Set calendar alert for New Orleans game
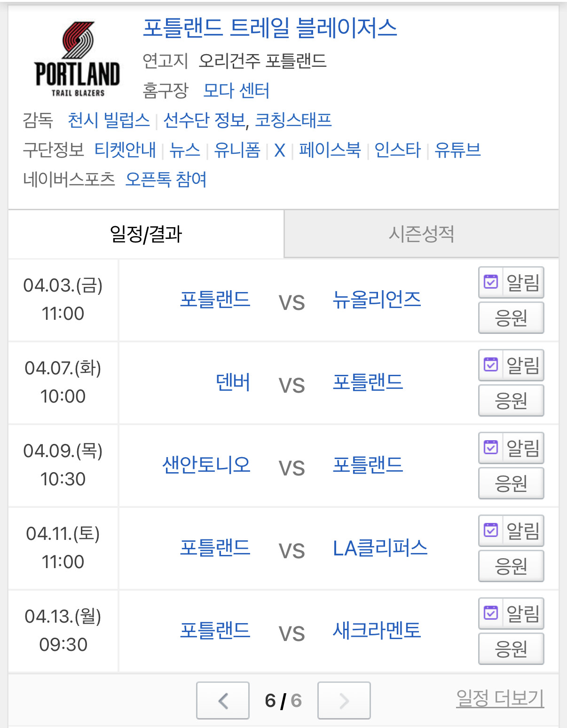The height and width of the screenshot is (728, 567). [511, 283]
